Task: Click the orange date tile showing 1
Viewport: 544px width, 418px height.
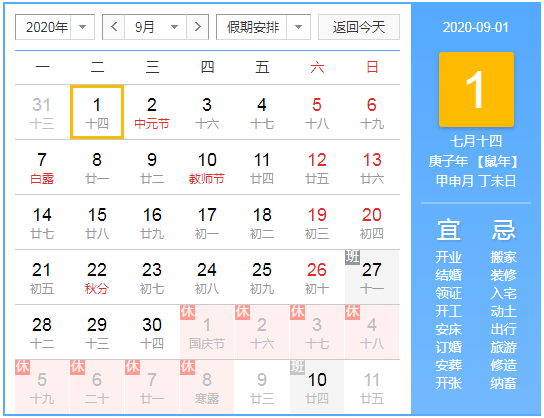Action: point(476,89)
